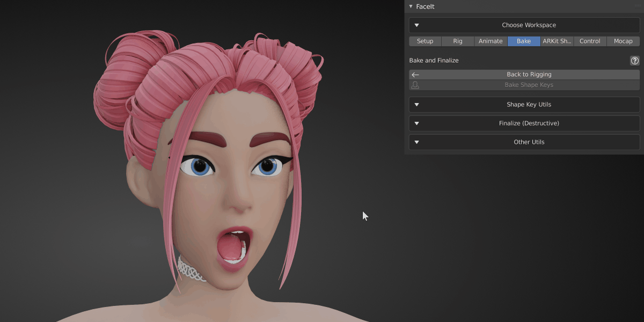644x322 pixels.
Task: Expand the Other Utils section
Action: pyautogui.click(x=524, y=142)
